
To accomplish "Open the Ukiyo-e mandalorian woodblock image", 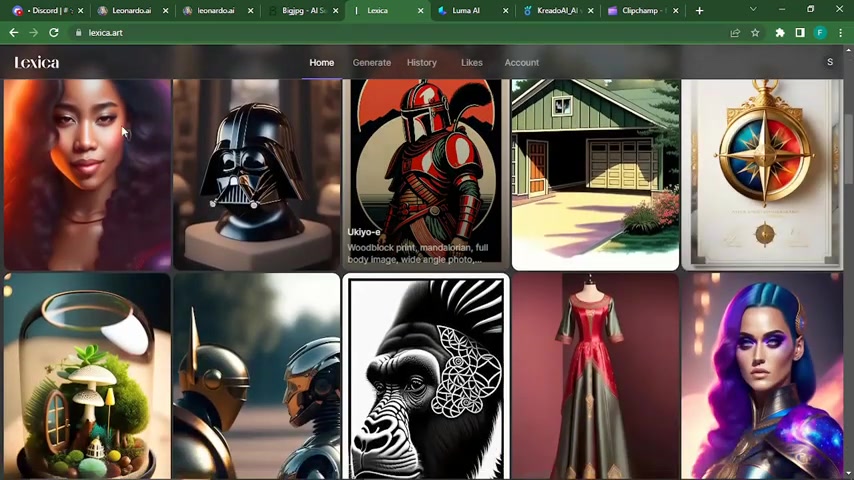I will click(426, 174).
